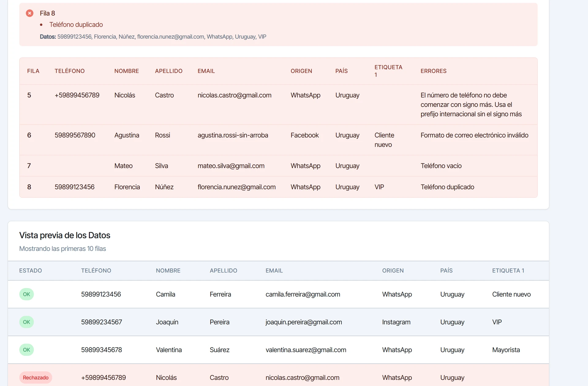Click 'Mostrando las primeras 10 filas' subtitle
This screenshot has height=386, width=588.
click(62, 249)
